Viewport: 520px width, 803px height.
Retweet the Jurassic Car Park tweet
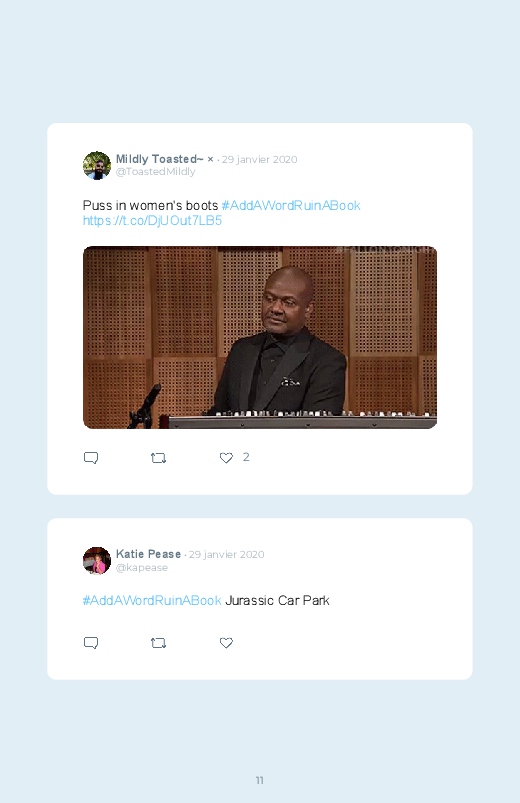[x=158, y=643]
